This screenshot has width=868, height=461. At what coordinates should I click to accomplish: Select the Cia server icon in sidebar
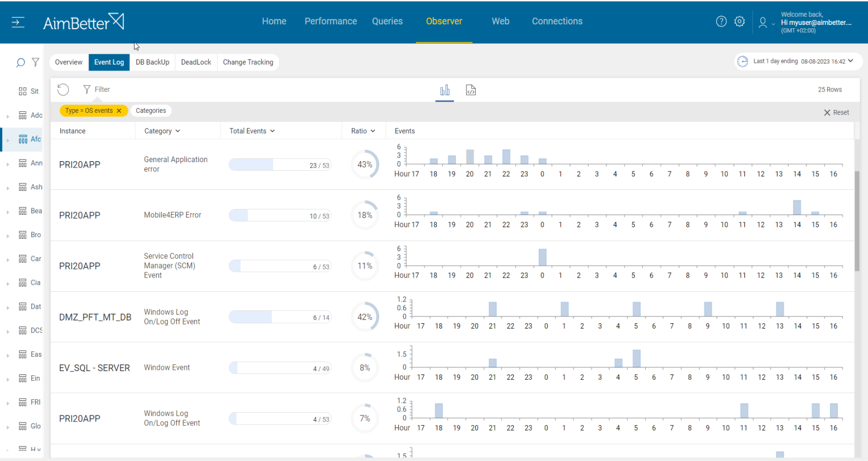pyautogui.click(x=22, y=282)
